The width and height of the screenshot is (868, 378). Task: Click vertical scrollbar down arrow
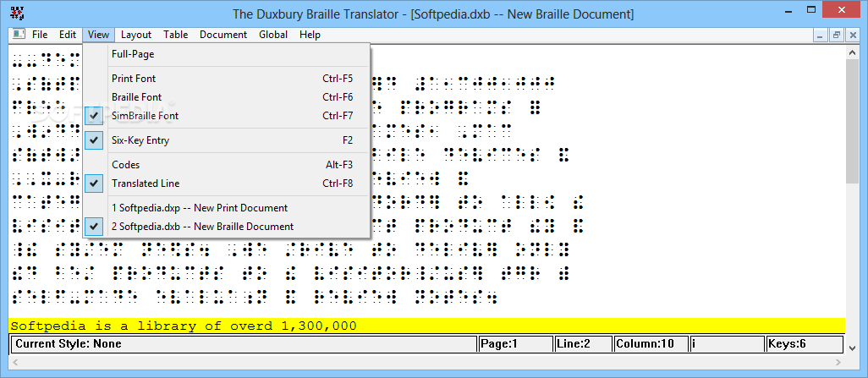tap(853, 348)
